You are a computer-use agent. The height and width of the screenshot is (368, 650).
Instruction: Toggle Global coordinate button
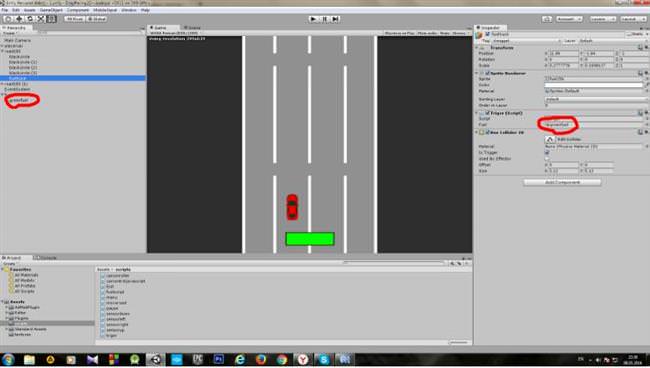(97, 19)
